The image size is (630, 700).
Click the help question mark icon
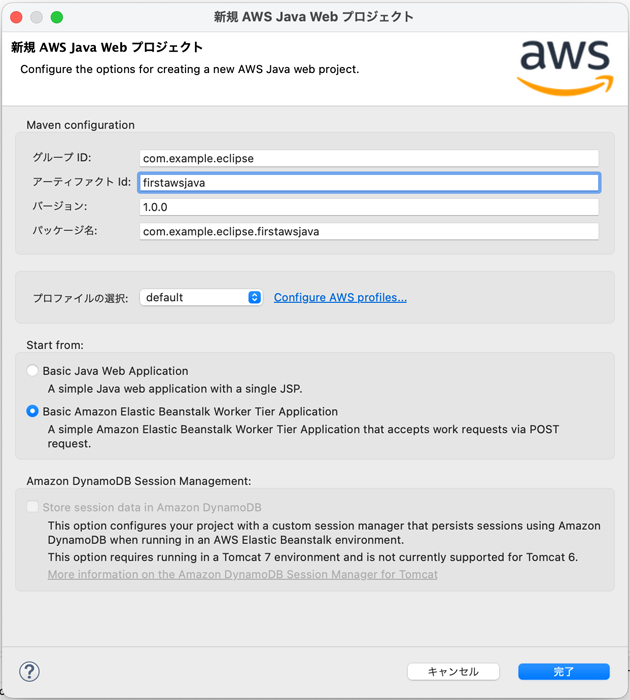(29, 671)
